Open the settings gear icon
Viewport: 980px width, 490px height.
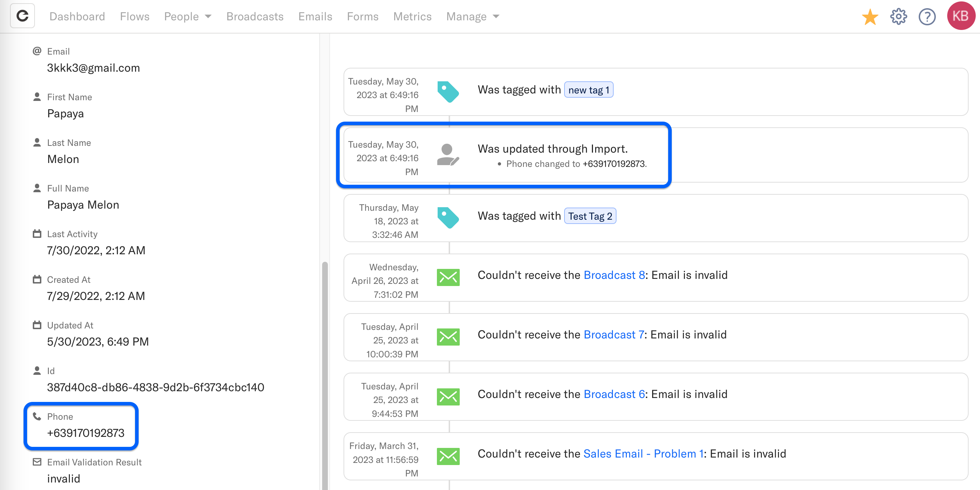pos(898,16)
